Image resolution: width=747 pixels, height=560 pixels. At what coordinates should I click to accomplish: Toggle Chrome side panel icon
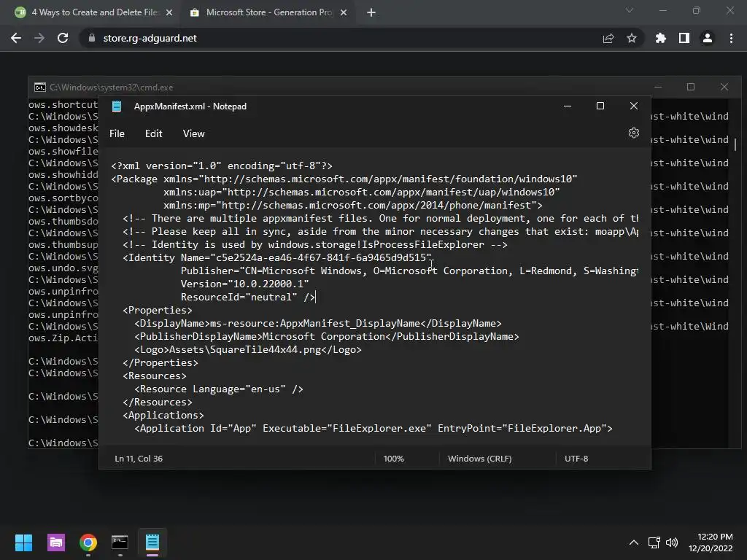point(684,38)
